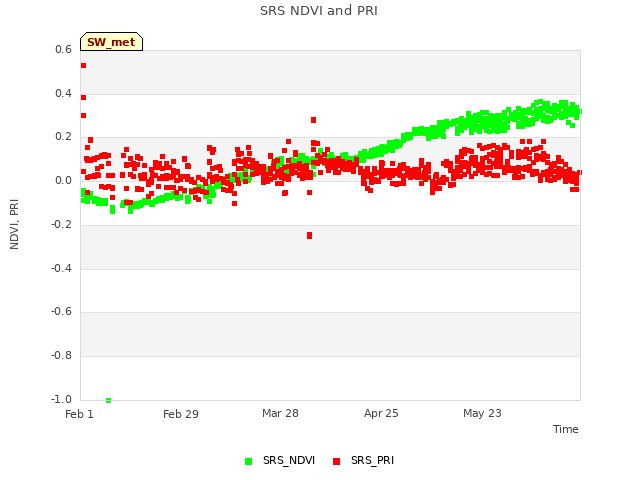This screenshot has width=640, height=480.
Task: Select the Apr 25 axis tick label
Action: pyautogui.click(x=381, y=413)
